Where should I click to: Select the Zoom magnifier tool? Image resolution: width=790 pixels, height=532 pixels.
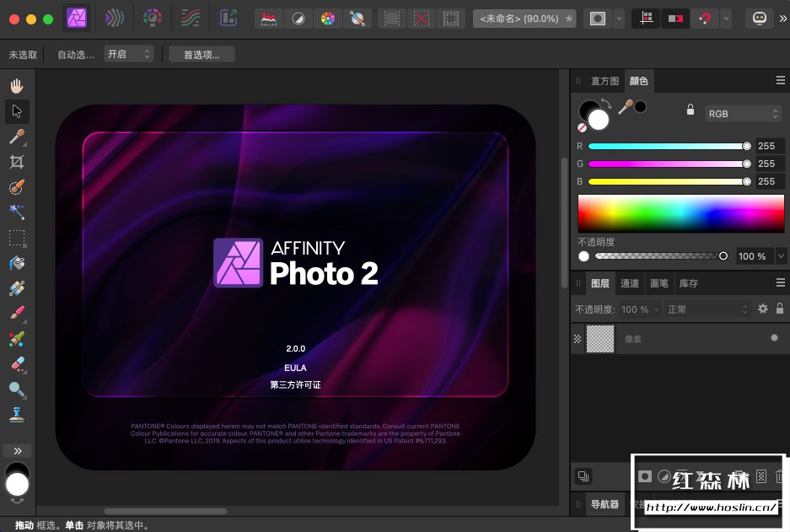tap(17, 390)
